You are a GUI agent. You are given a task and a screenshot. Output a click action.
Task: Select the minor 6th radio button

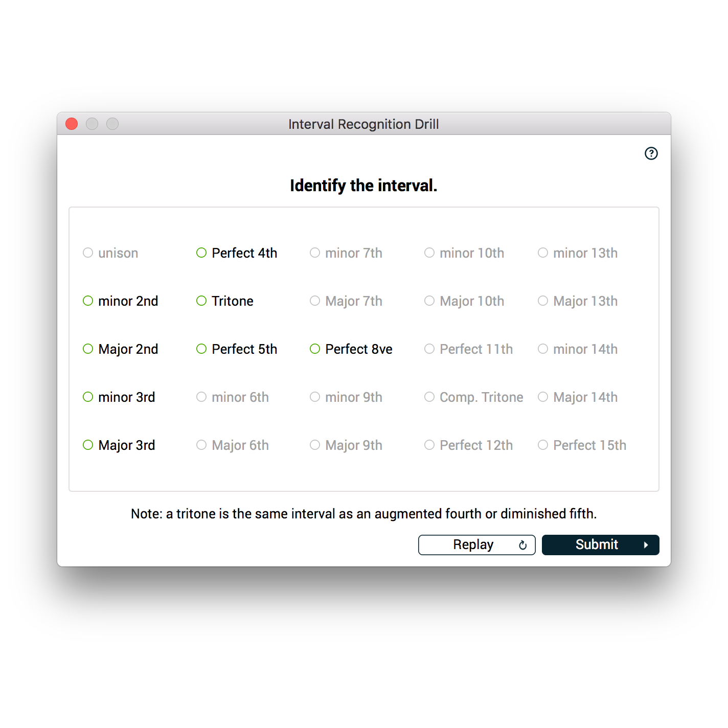(x=201, y=397)
